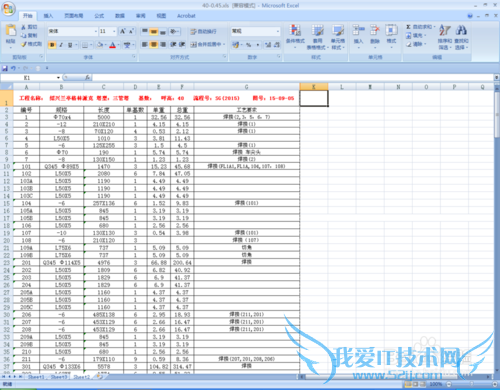Toggle middle vertical alignment
The width and height of the screenshot is (500, 390).
click(x=154, y=31)
